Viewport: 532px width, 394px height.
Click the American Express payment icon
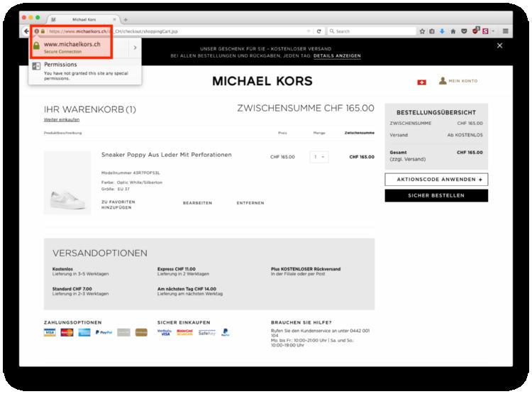(x=84, y=332)
